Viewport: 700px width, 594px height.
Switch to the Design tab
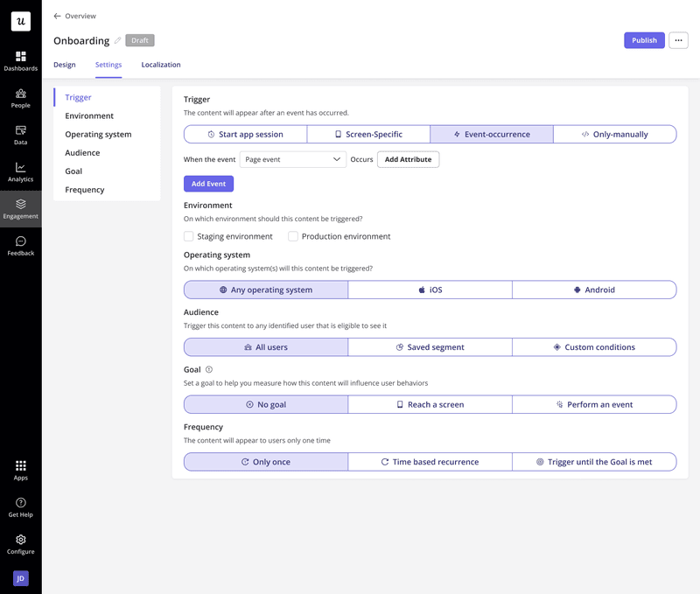coord(64,65)
